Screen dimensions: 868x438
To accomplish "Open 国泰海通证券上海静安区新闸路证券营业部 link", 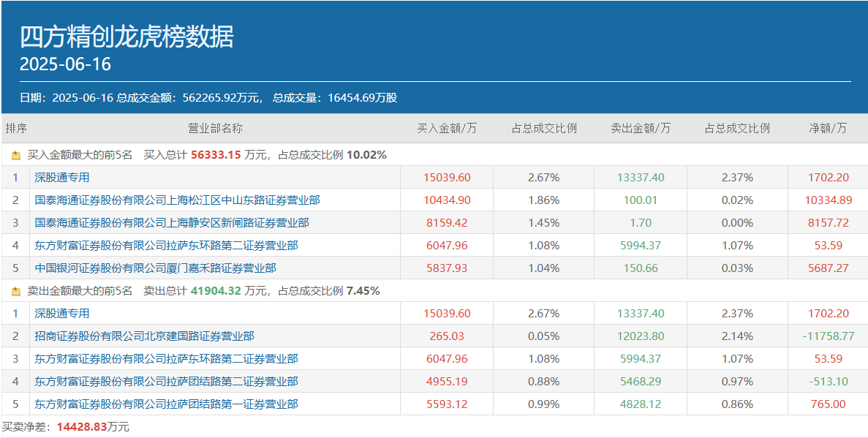I will coord(172,223).
